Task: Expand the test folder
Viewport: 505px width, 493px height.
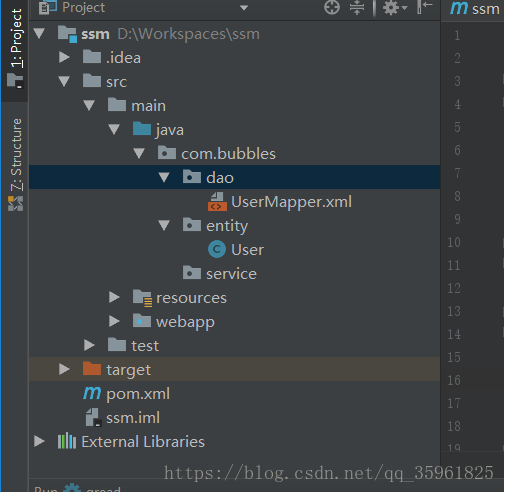Action: [x=89, y=345]
